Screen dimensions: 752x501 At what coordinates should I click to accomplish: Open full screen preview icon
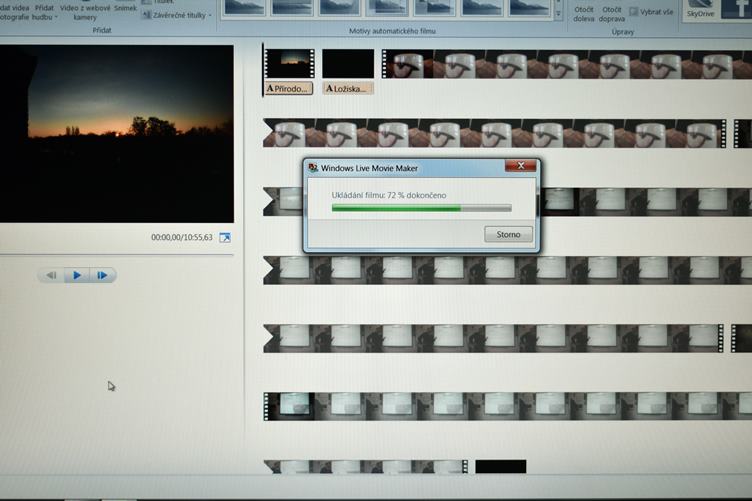point(225,237)
